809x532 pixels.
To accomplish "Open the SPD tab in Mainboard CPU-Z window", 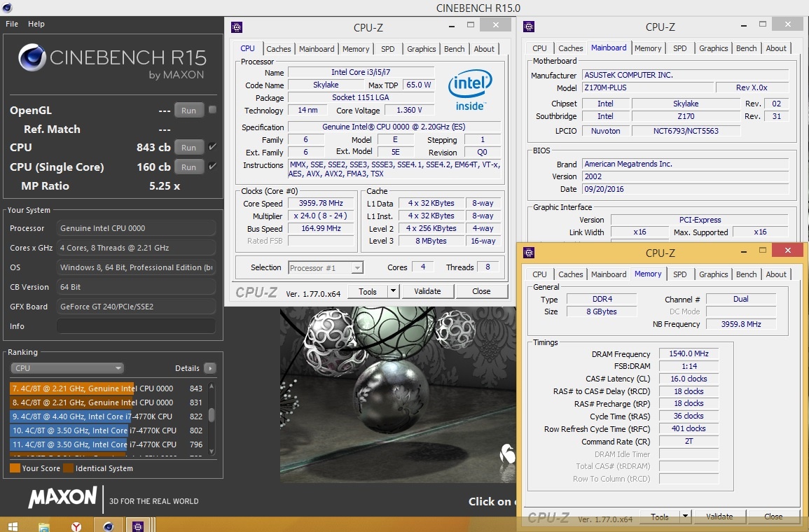I will (679, 48).
